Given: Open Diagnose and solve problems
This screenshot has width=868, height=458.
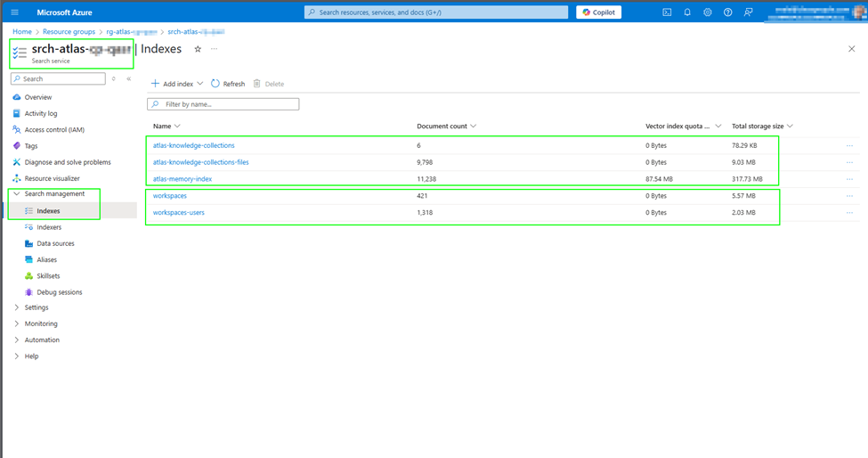Looking at the screenshot, I should pos(68,162).
